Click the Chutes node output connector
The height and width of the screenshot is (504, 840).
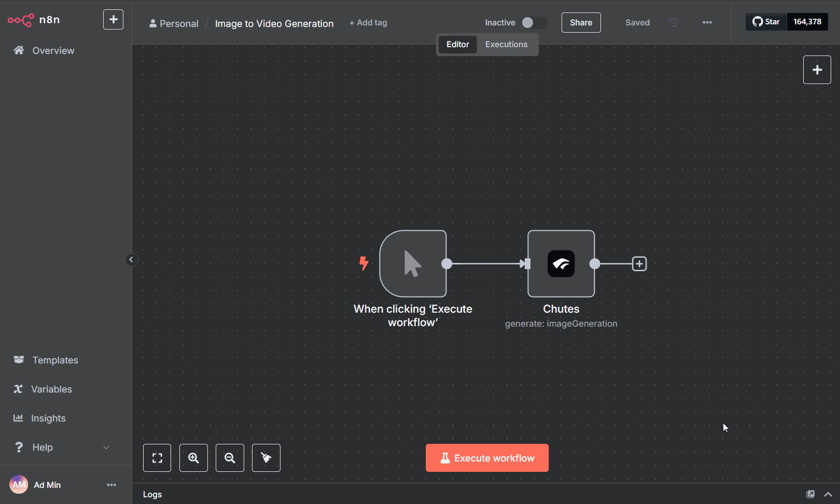595,263
